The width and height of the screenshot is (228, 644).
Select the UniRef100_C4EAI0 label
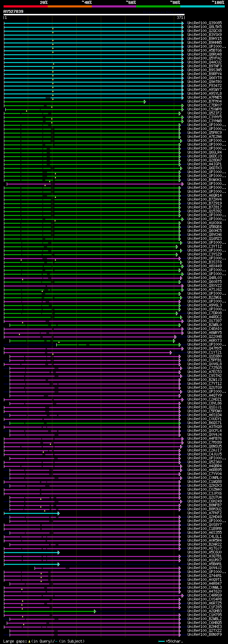click(x=204, y=329)
